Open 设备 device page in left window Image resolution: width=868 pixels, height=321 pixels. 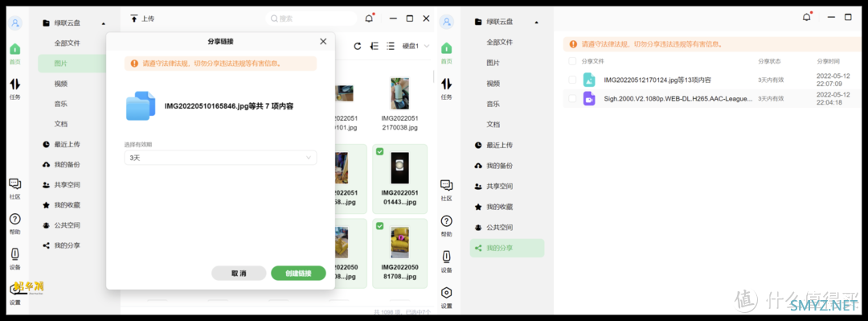[x=15, y=258]
